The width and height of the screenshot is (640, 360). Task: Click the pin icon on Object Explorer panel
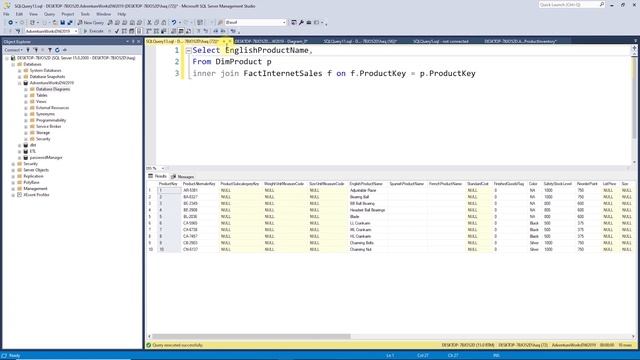(x=133, y=41)
